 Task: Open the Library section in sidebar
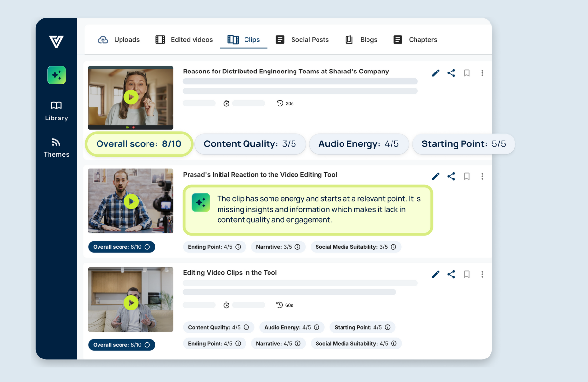pos(56,111)
